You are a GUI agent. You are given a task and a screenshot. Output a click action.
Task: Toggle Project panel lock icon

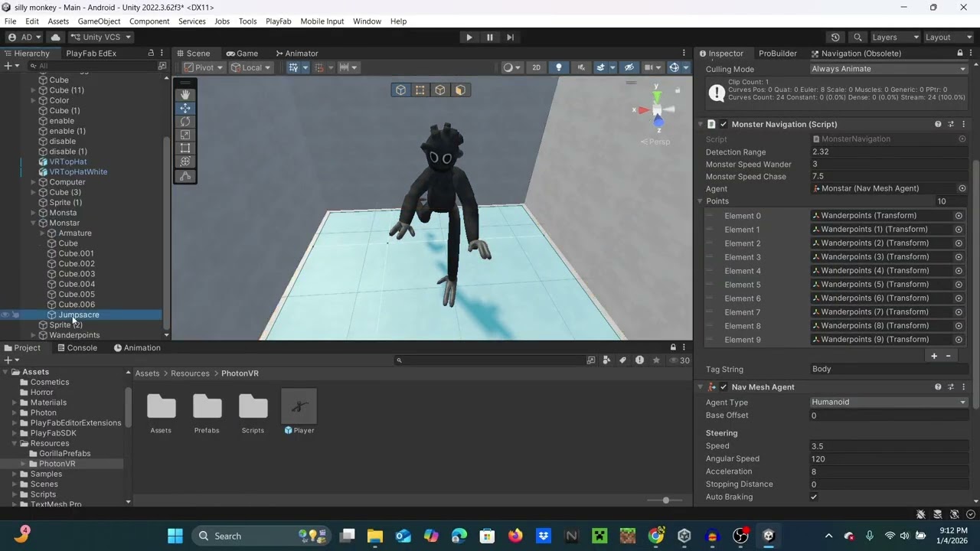[673, 347]
